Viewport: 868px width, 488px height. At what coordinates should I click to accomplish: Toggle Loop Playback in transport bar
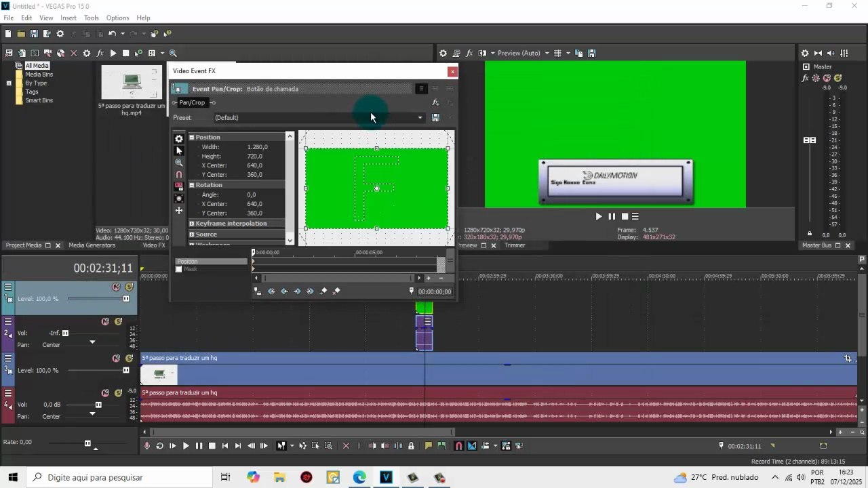[159, 446]
